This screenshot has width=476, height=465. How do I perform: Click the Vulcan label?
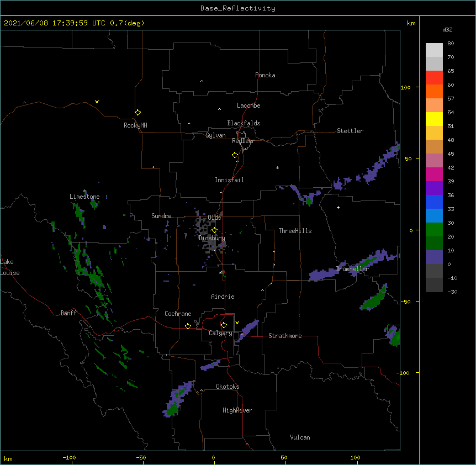(x=300, y=437)
